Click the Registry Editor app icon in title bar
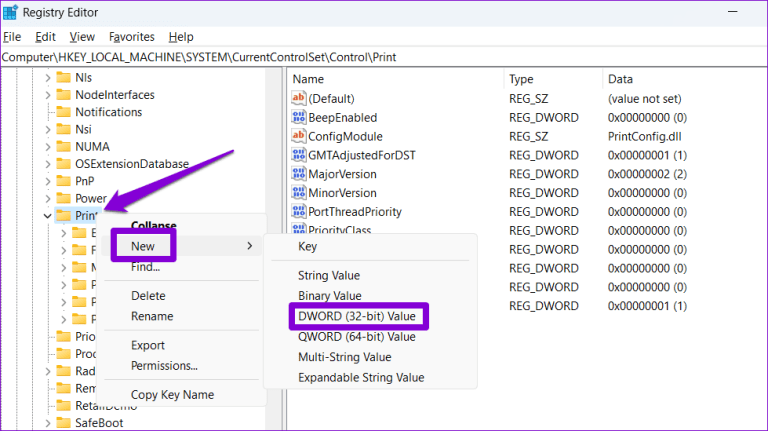 12,13
